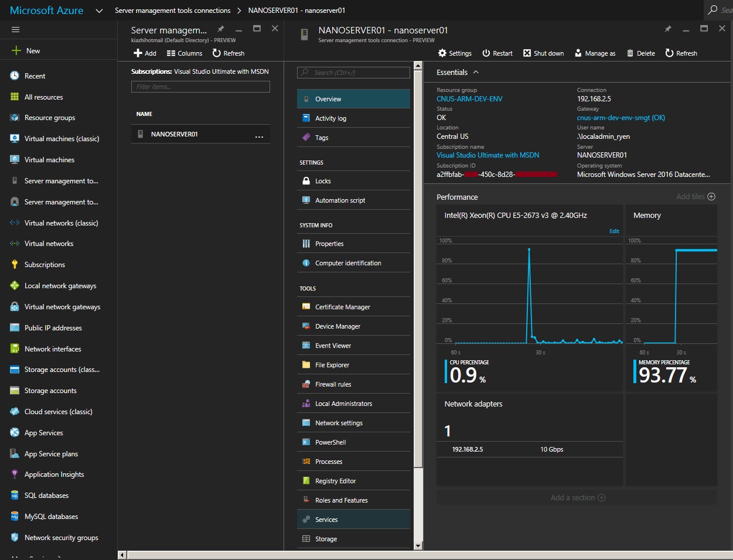Viewport: 733px width, 560px height.
Task: Open Overview menu item
Action: 353,99
